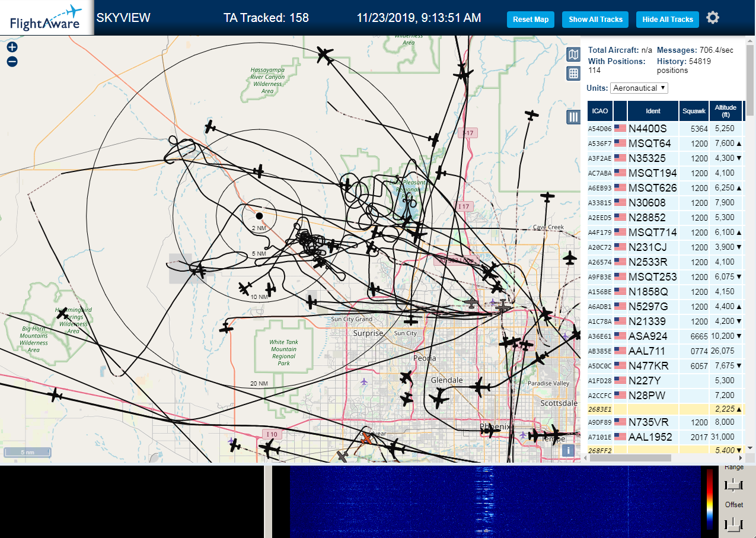Image resolution: width=756 pixels, height=538 pixels.
Task: Zoom in on the map with plus icon
Action: click(x=12, y=47)
